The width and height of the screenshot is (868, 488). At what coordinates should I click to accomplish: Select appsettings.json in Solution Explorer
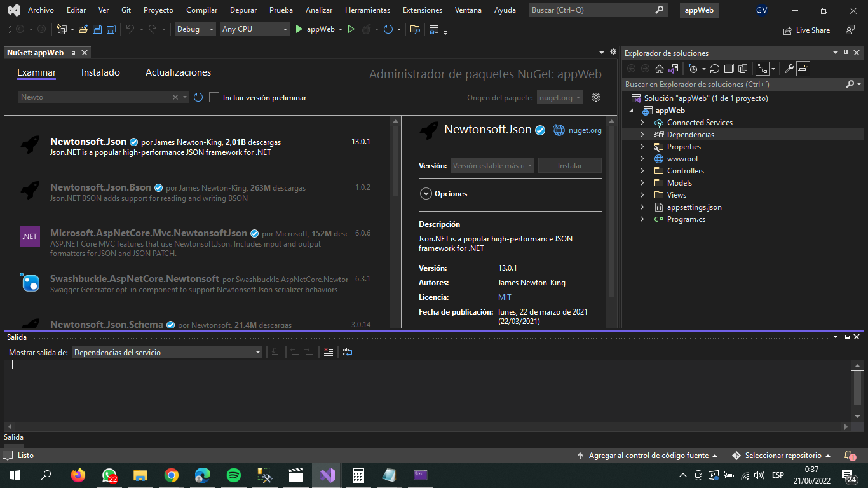(695, 207)
